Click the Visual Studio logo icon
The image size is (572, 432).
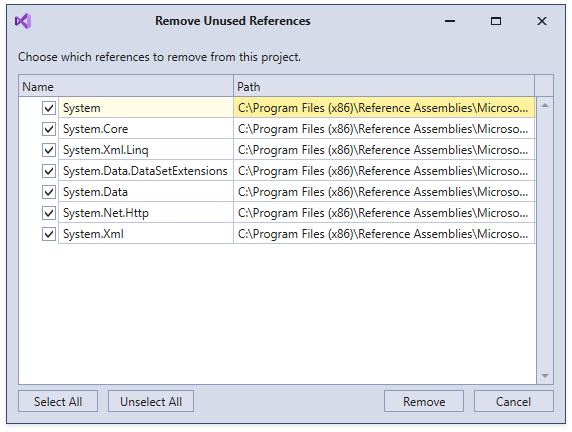pyautogui.click(x=23, y=21)
